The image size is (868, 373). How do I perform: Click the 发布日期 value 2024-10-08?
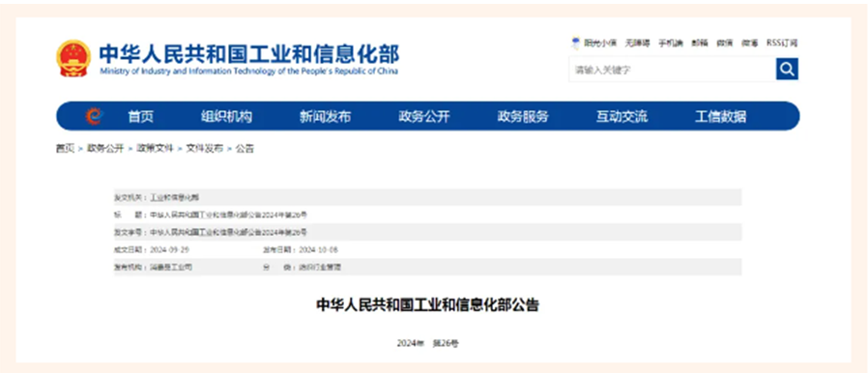coord(318,249)
